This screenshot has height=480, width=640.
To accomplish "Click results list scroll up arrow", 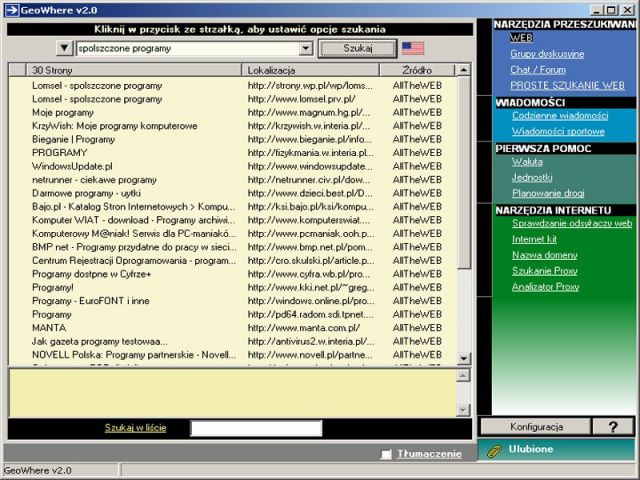I will tap(464, 70).
